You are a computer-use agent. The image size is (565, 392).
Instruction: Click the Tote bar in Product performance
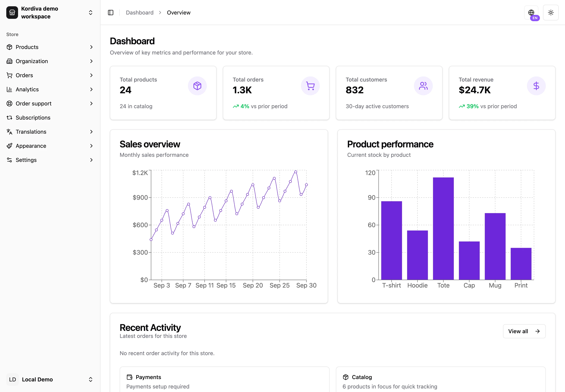pos(443,228)
